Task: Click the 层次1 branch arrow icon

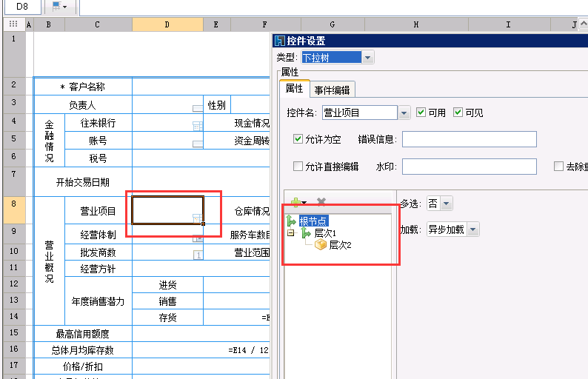Action: (x=306, y=232)
